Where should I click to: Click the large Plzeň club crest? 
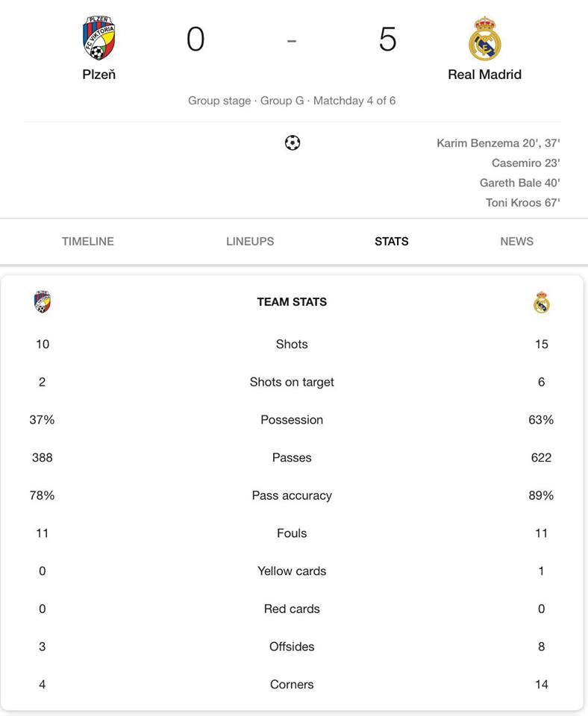pos(98,38)
